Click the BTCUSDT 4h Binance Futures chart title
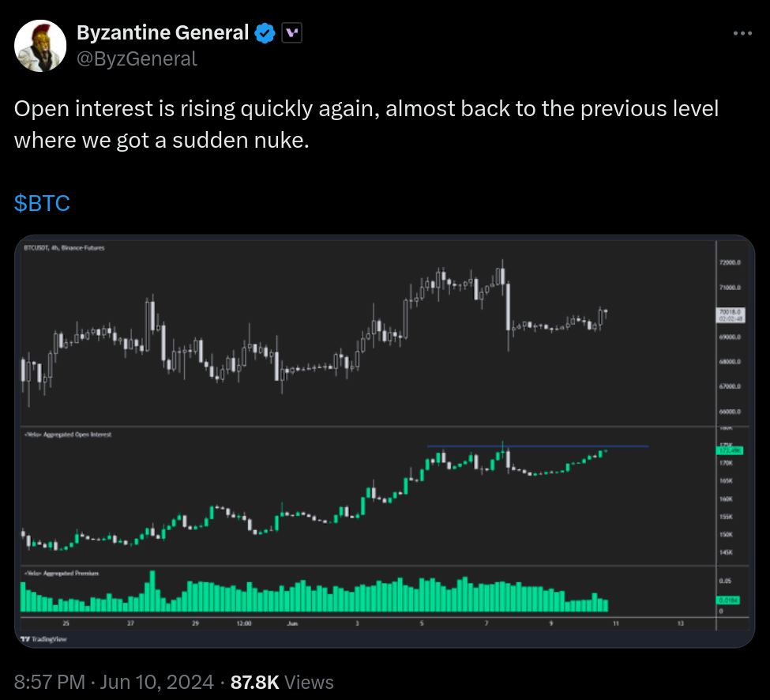This screenshot has width=770, height=700. click(x=64, y=248)
